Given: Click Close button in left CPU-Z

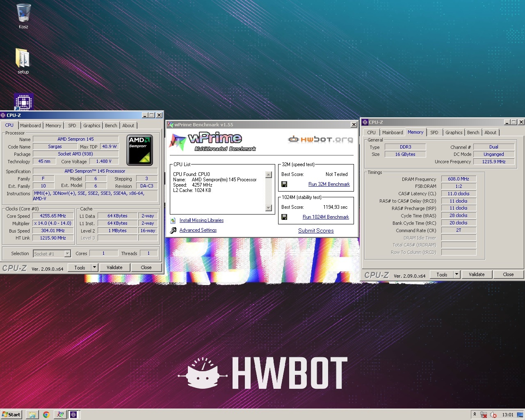Looking at the screenshot, I should click(x=146, y=267).
